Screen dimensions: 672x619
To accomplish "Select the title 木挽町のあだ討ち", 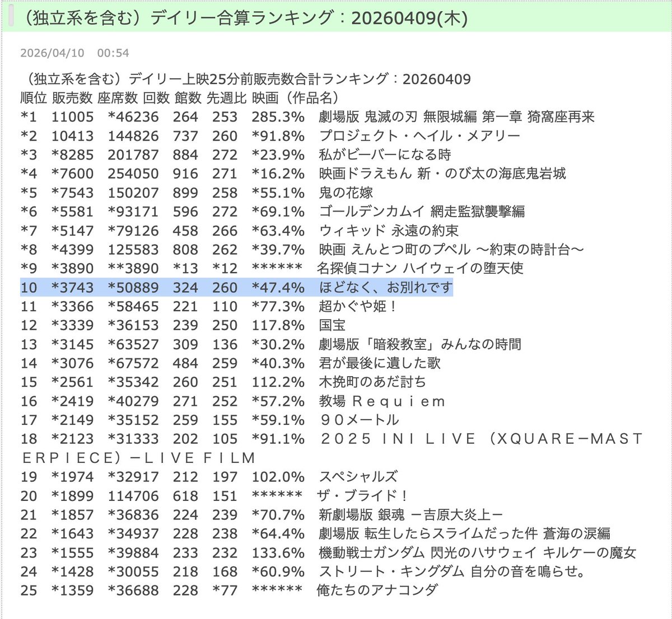I will click(373, 383).
